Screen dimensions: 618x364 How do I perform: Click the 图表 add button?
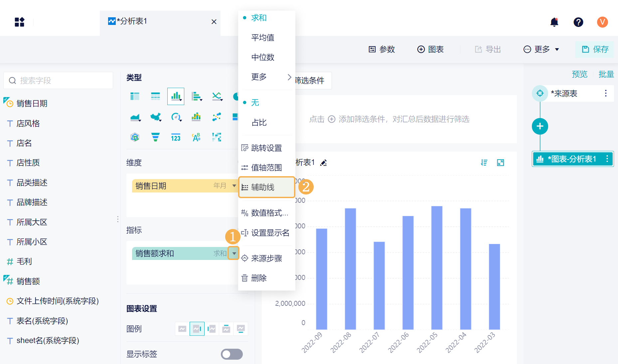click(430, 49)
